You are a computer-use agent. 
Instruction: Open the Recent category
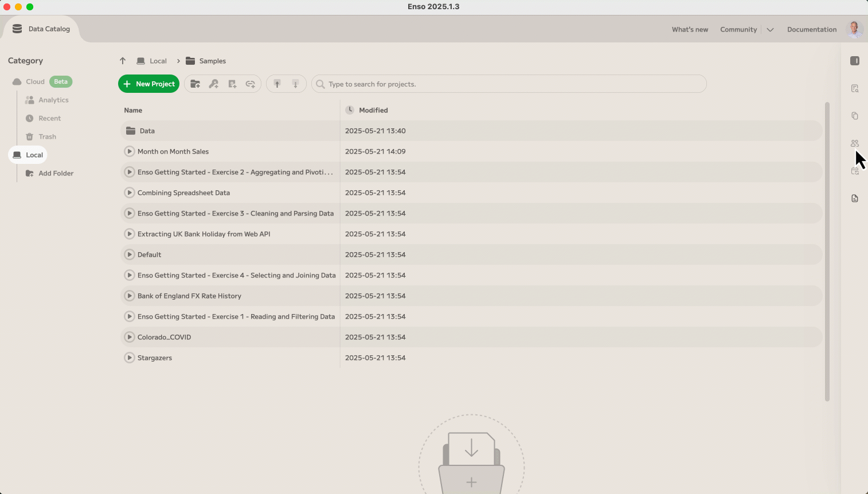[43, 118]
